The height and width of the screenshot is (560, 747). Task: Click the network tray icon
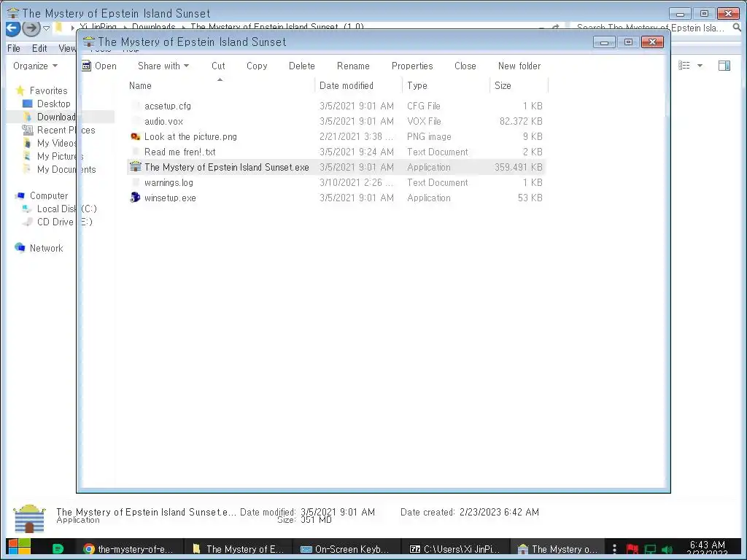[x=650, y=549]
